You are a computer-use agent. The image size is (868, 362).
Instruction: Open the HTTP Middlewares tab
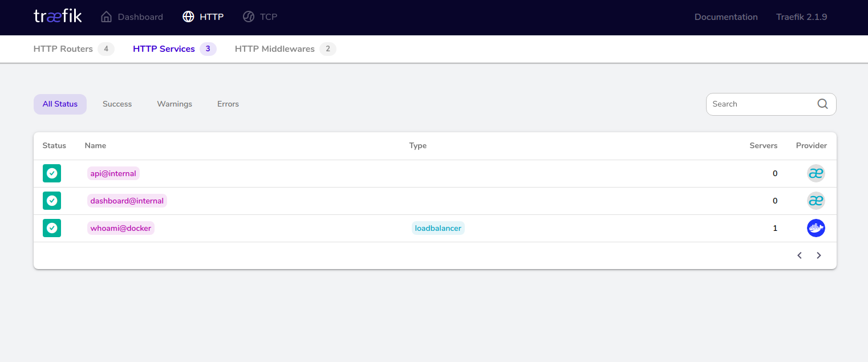click(274, 48)
